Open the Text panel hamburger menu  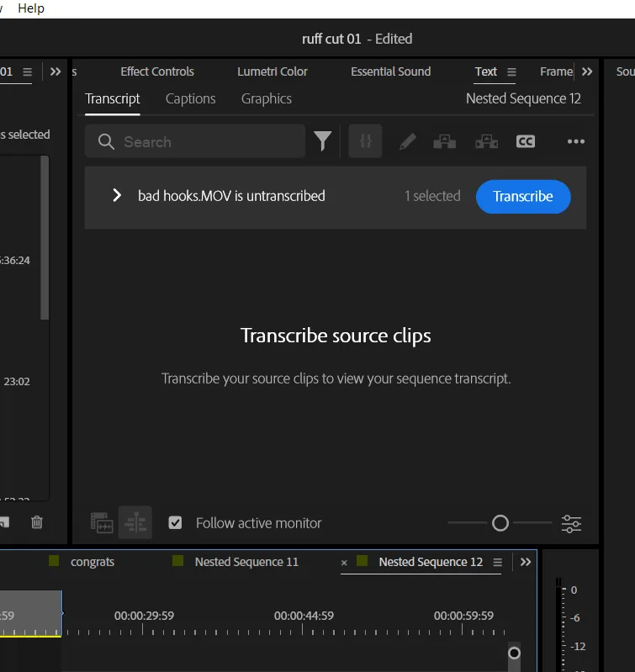[511, 72]
